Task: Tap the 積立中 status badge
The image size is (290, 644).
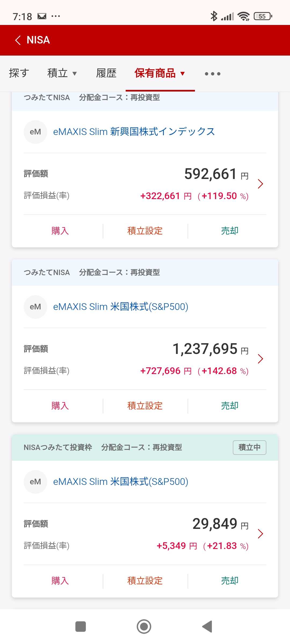Action: point(249,447)
